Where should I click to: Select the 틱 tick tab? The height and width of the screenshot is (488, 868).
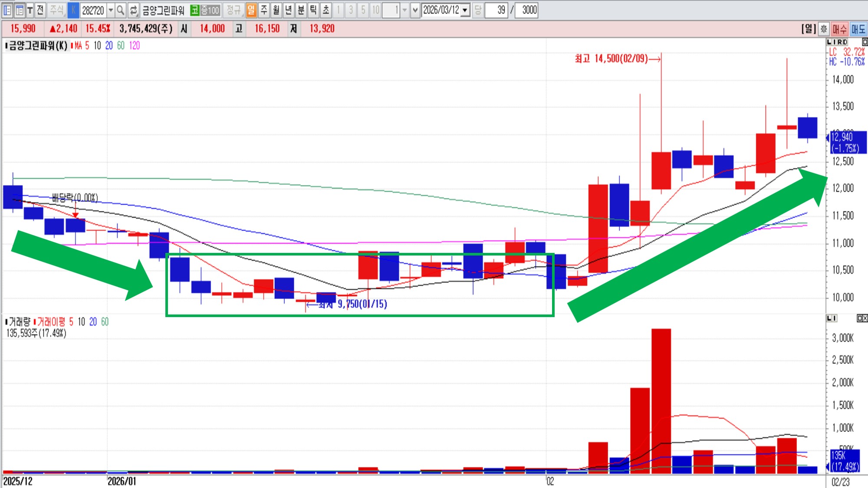coord(313,10)
